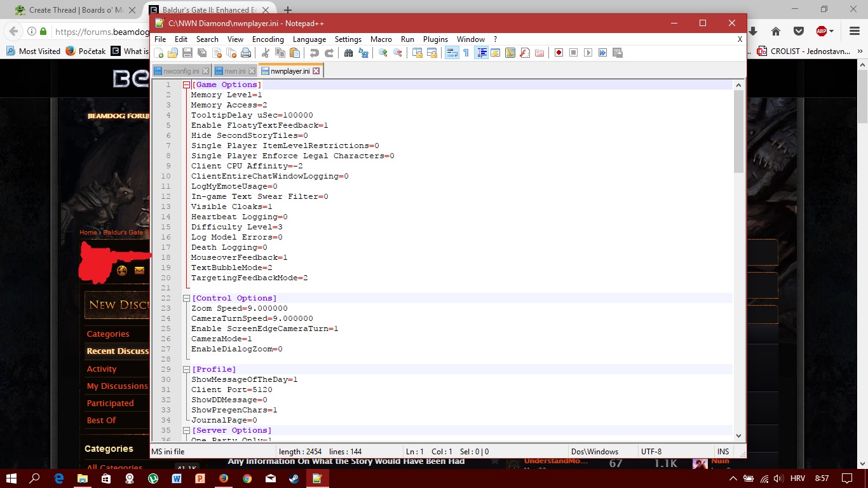868x488 pixels.
Task: Collapse the [Control Options] section
Action: tap(186, 298)
